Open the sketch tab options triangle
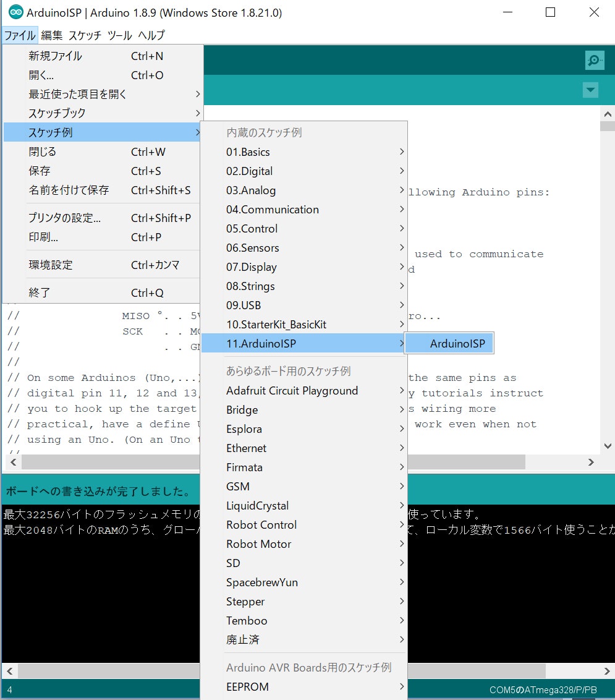Viewport: 615px width, 700px height. coord(590,90)
